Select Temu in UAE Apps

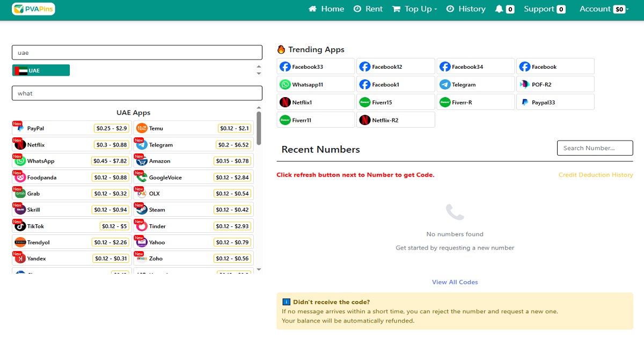tap(194, 128)
